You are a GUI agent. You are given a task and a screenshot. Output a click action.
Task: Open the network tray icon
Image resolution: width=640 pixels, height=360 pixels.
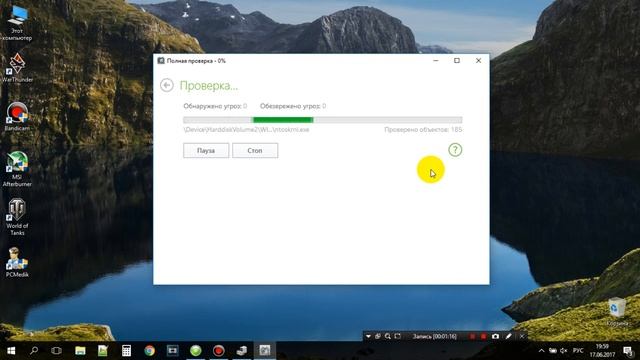[553, 351]
